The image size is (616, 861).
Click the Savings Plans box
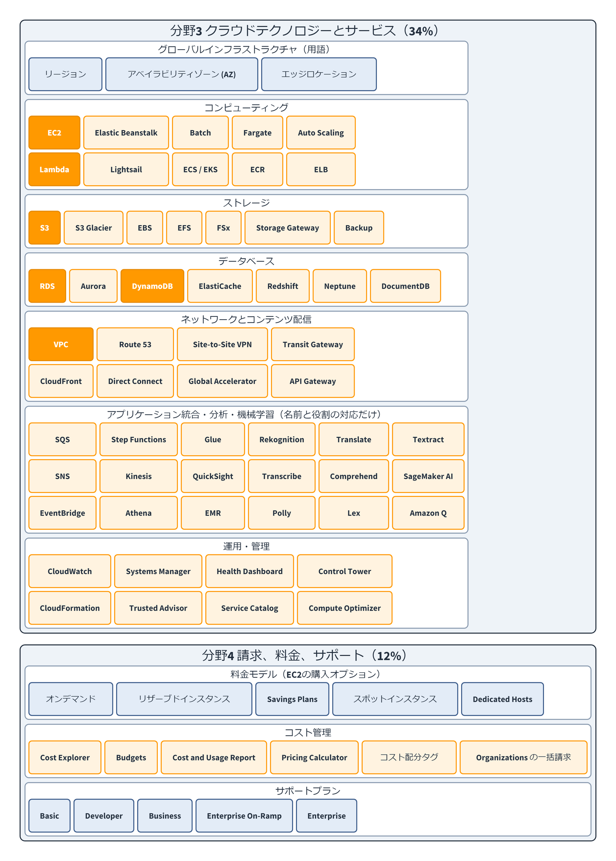(x=292, y=699)
